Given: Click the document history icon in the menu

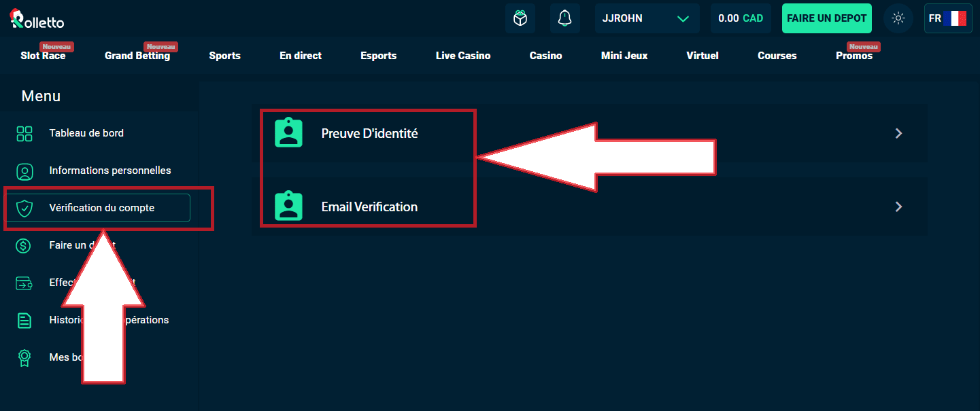Looking at the screenshot, I should click(x=24, y=321).
